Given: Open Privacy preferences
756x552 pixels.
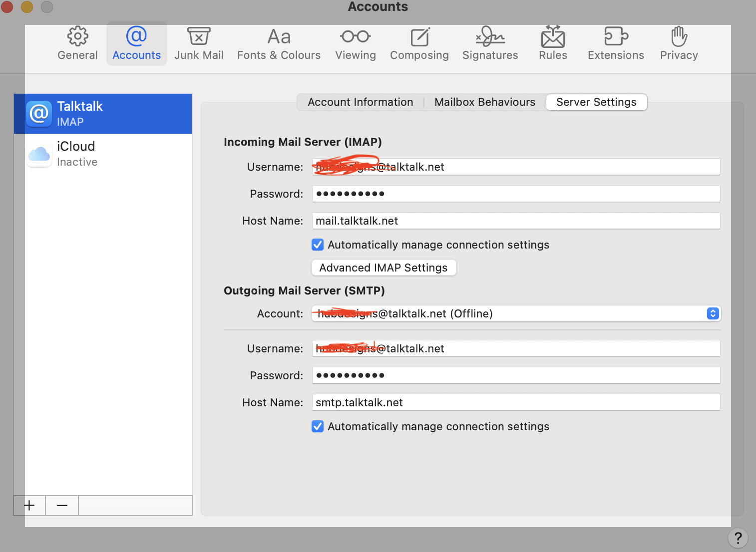Looking at the screenshot, I should [x=679, y=44].
